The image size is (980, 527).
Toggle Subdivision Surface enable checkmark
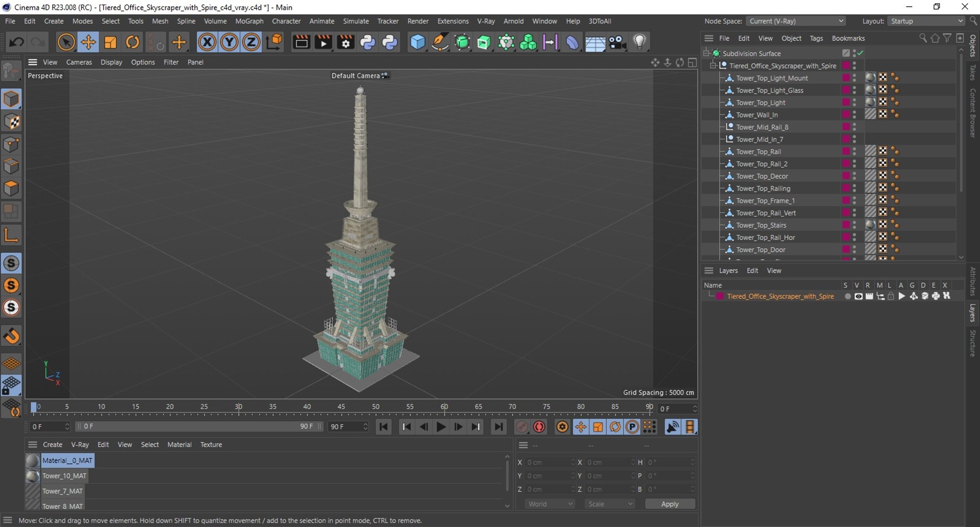pyautogui.click(x=861, y=53)
